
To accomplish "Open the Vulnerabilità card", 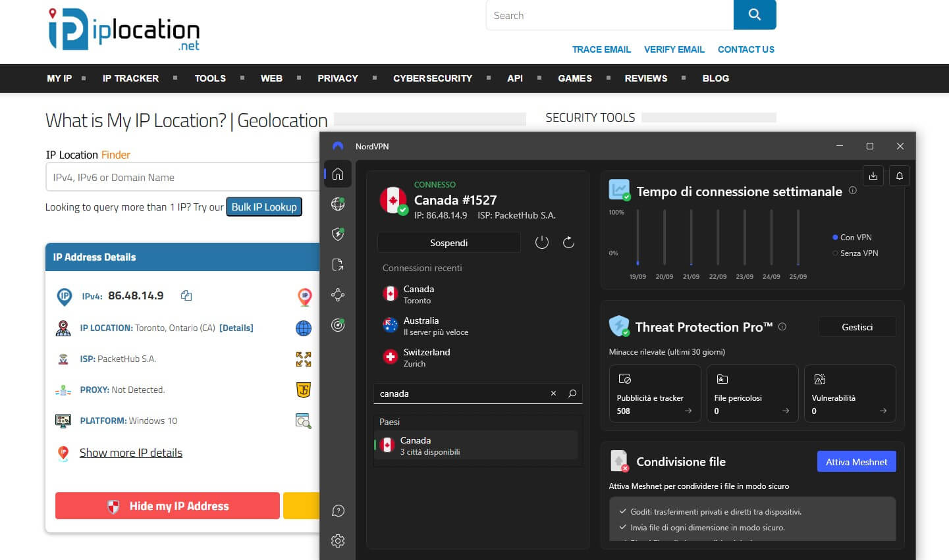I will point(850,393).
